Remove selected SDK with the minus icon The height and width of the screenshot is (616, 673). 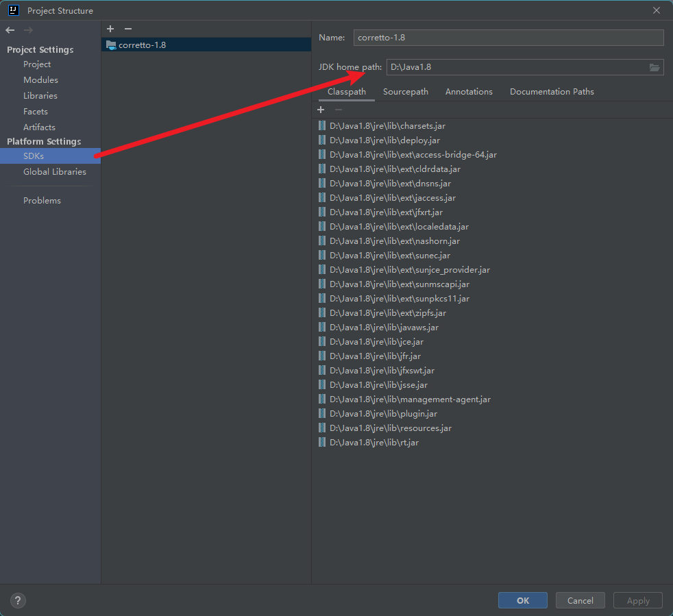click(x=128, y=29)
